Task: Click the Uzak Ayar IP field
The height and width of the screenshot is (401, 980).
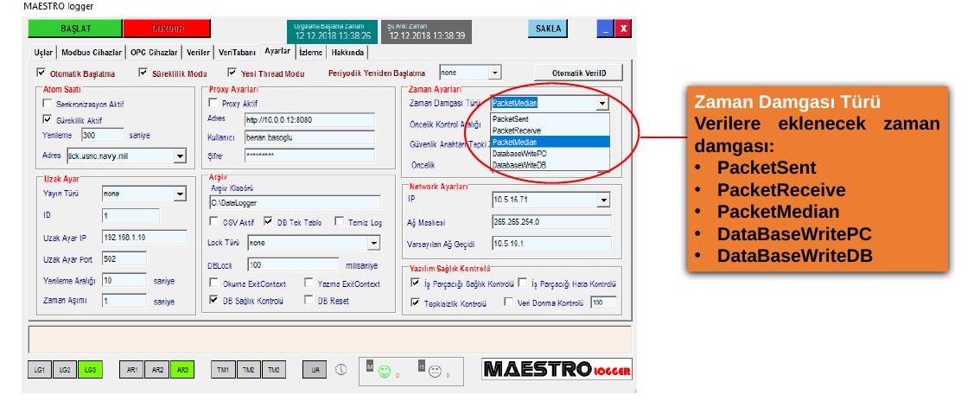Action: pos(144,238)
